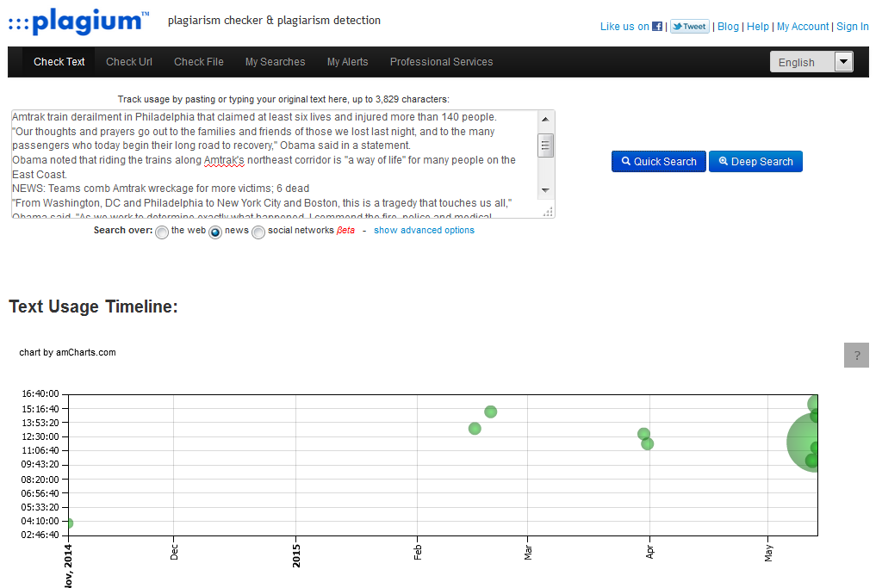
Task: Click the textarea resize grip
Action: pos(548,212)
